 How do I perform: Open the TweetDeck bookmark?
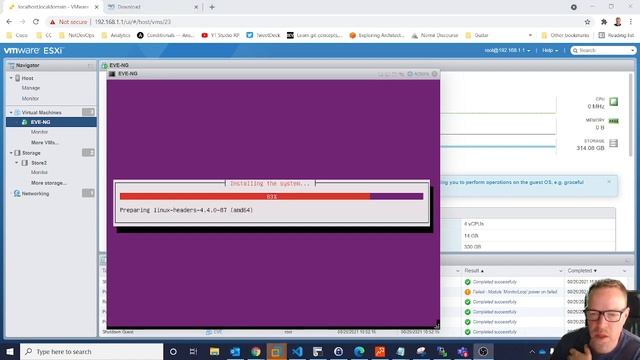pyautogui.click(x=263, y=35)
